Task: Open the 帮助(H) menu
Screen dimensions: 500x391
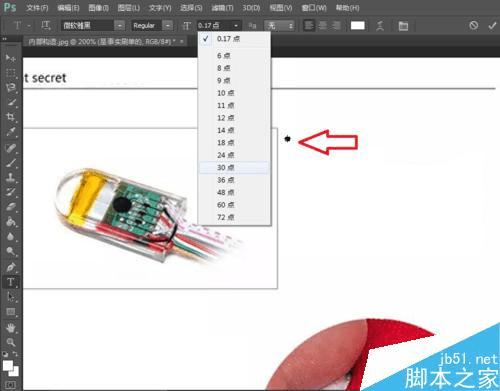Action: pyautogui.click(x=347, y=8)
